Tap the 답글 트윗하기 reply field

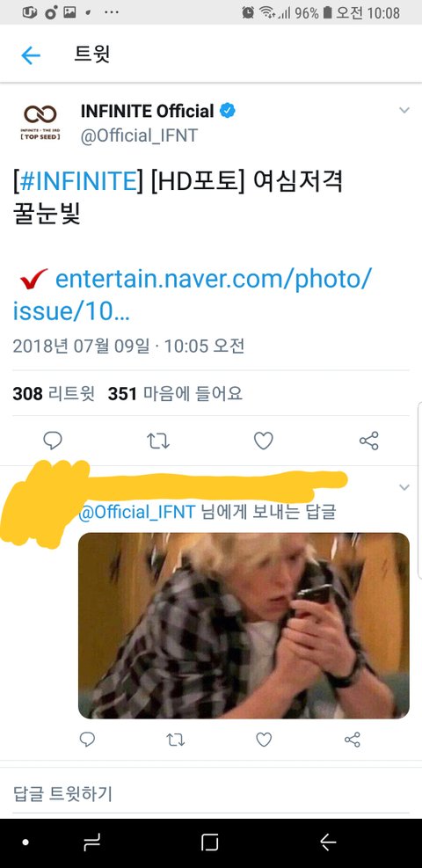click(x=211, y=794)
